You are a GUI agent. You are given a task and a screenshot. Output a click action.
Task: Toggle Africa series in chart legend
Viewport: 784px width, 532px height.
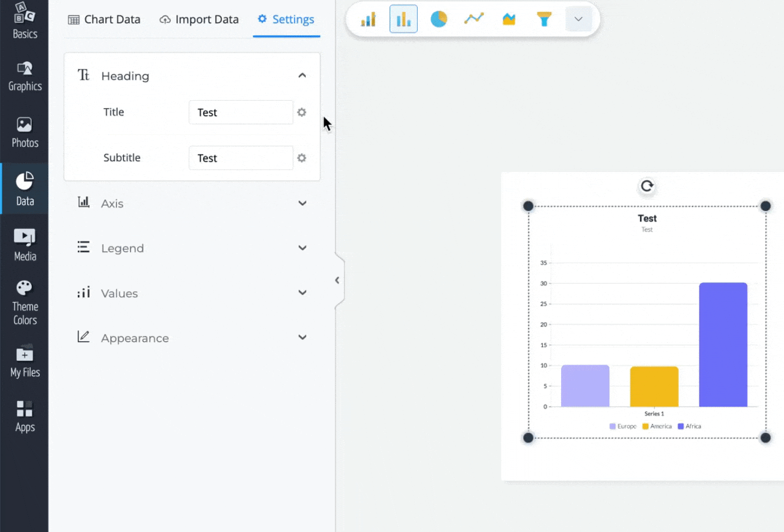689,426
